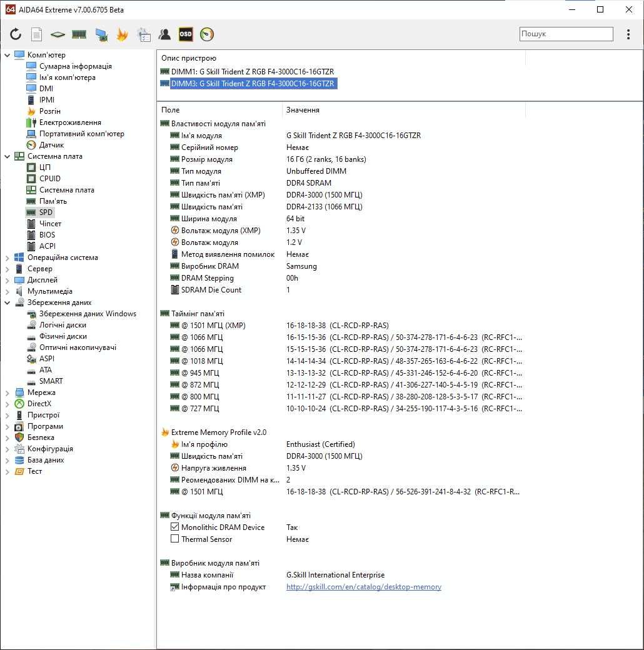Expand the Мультимедіа tree node
Image resolution: width=644 pixels, height=650 pixels.
[x=7, y=291]
